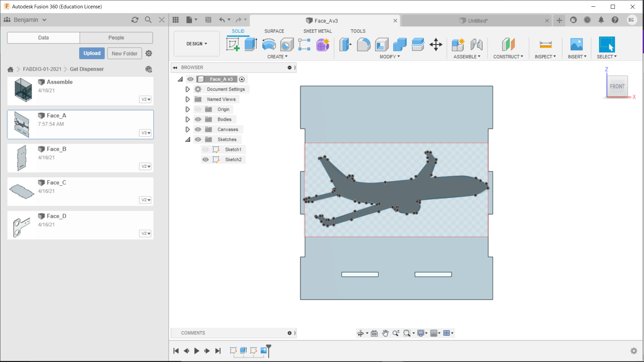Select the Fillet tool

coord(364,44)
